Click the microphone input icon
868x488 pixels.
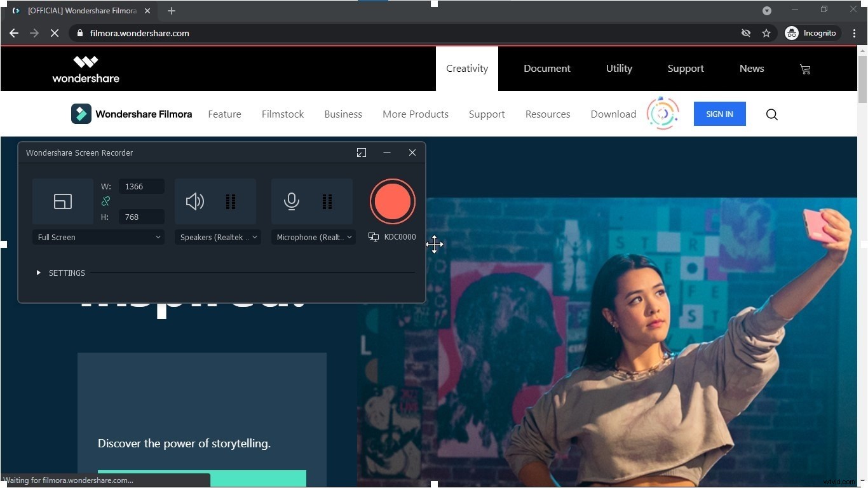pos(292,201)
